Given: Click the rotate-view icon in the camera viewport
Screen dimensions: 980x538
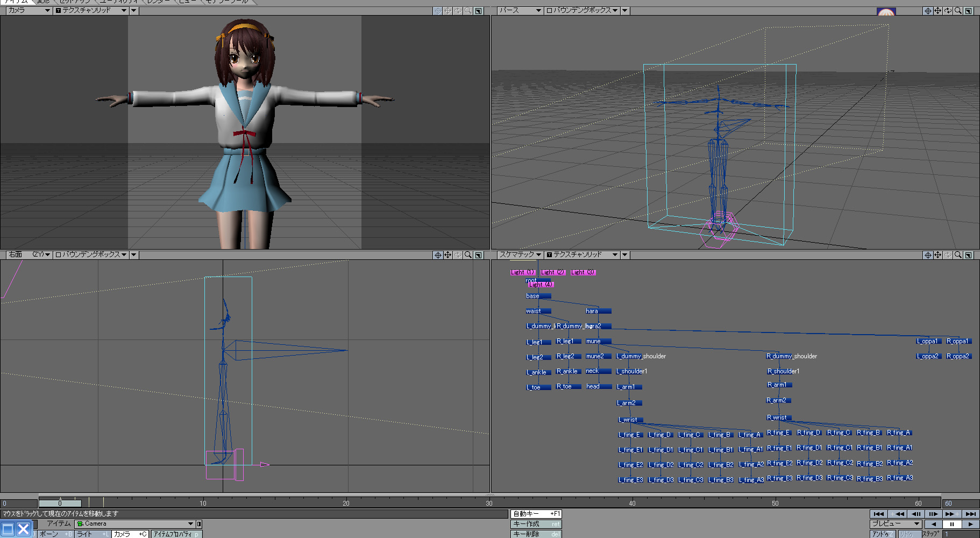Looking at the screenshot, I should pos(458,11).
